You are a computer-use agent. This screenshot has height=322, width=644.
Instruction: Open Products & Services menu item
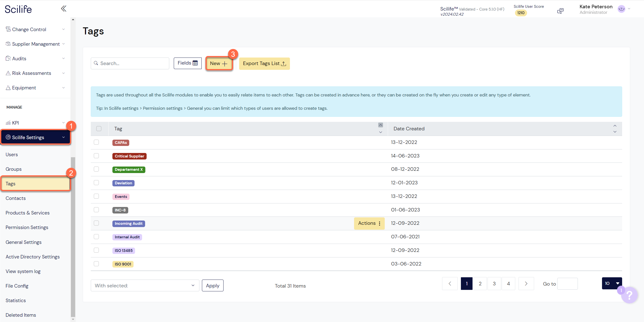27,213
